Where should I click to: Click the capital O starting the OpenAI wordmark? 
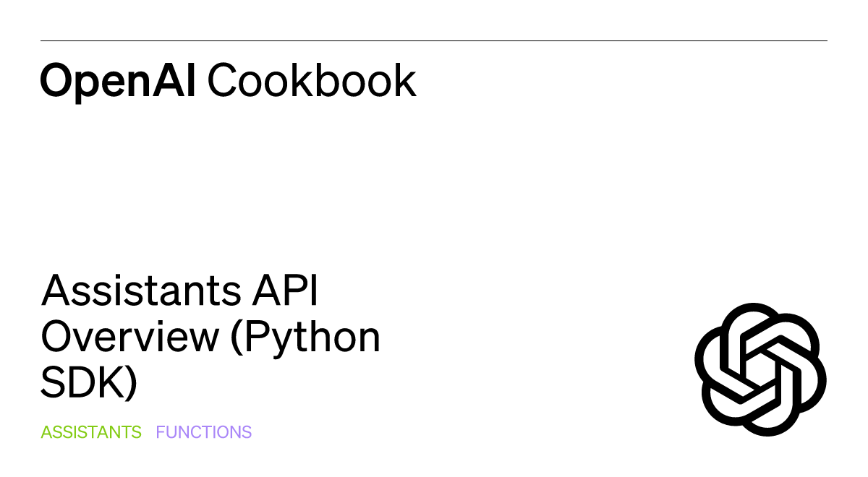[x=55, y=80]
